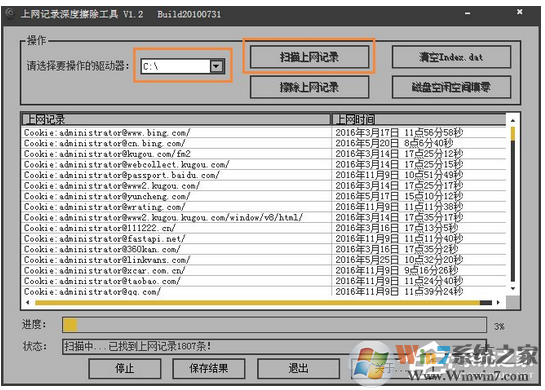545x390 pixels.
Task: Click the horizontal scroll right arrow
Action: 498,302
